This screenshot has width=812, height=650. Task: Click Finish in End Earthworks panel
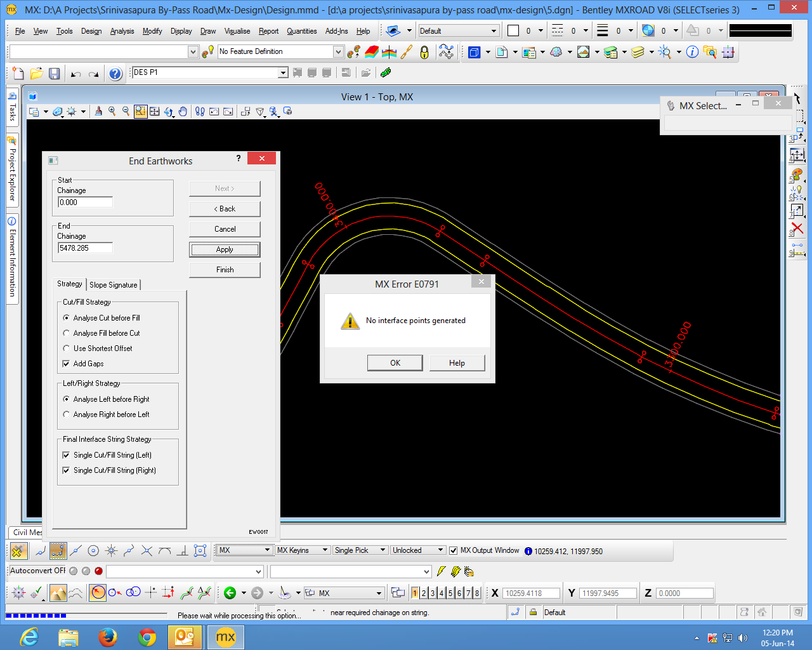click(225, 270)
